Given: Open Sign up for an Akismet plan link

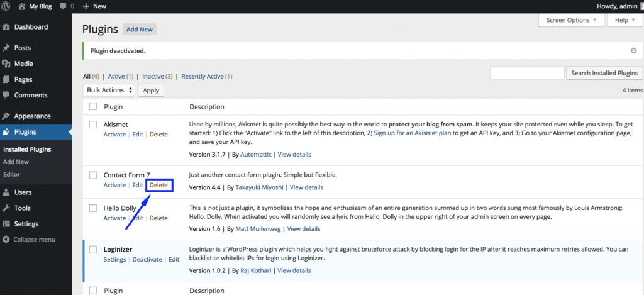Looking at the screenshot, I should (x=413, y=133).
